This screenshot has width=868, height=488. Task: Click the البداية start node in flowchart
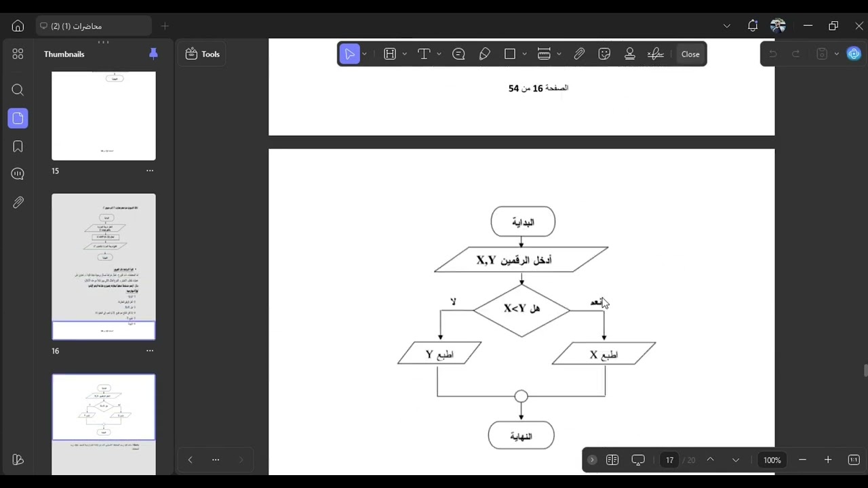[523, 222]
